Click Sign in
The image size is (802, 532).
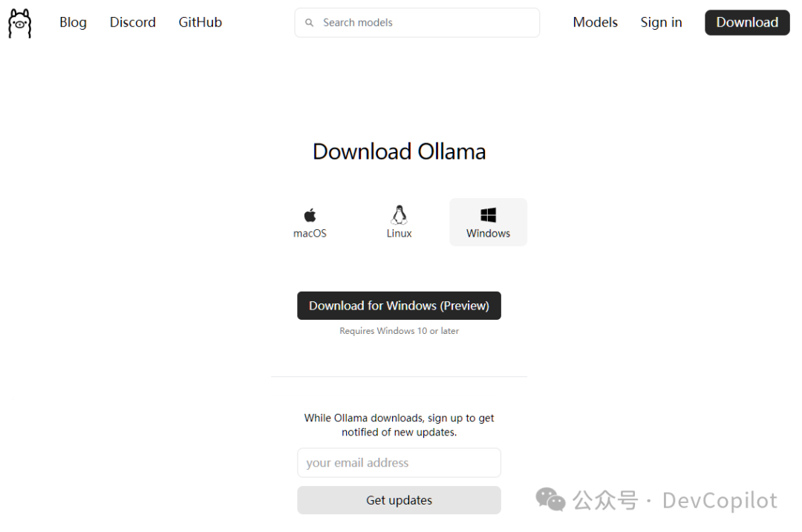pos(662,22)
